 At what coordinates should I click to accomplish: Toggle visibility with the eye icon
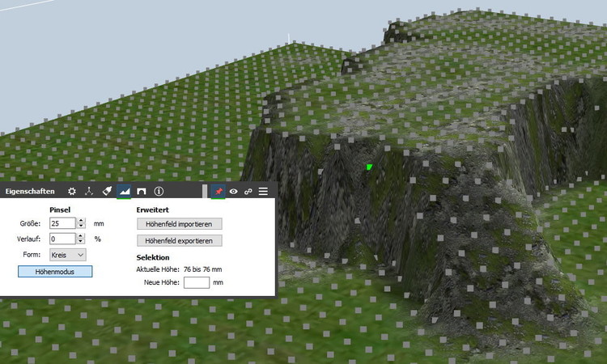(233, 191)
